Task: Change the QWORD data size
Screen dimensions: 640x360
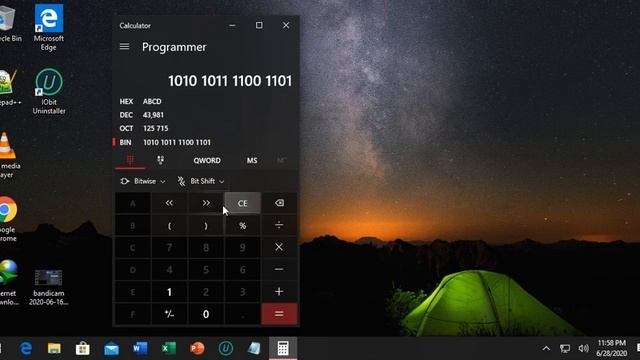Action: pyautogui.click(x=207, y=160)
